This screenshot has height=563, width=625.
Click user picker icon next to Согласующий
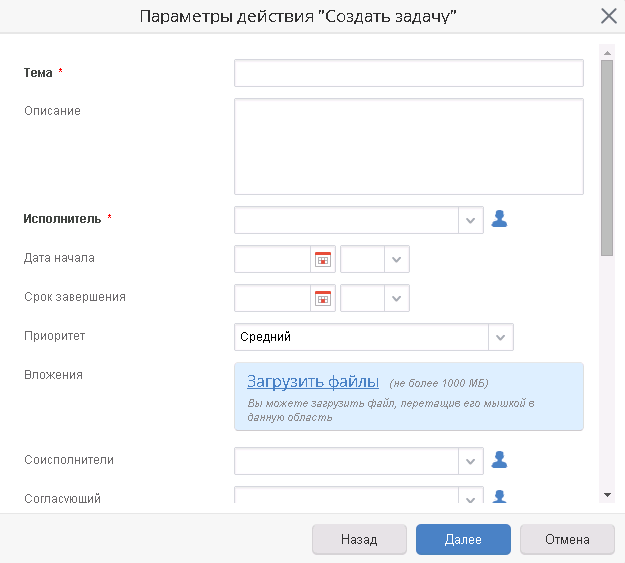point(499,496)
